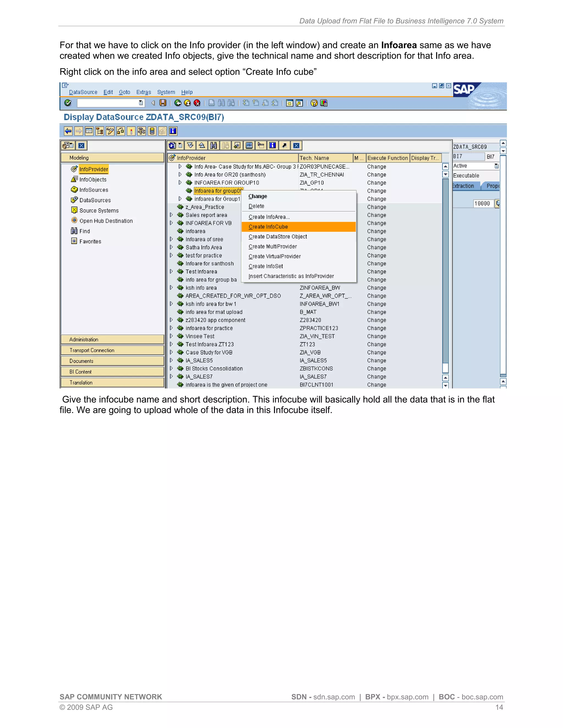Click the green Enter checkmark icon
Image resolution: width=563 pixels, height=728 pixels.
pos(68,103)
